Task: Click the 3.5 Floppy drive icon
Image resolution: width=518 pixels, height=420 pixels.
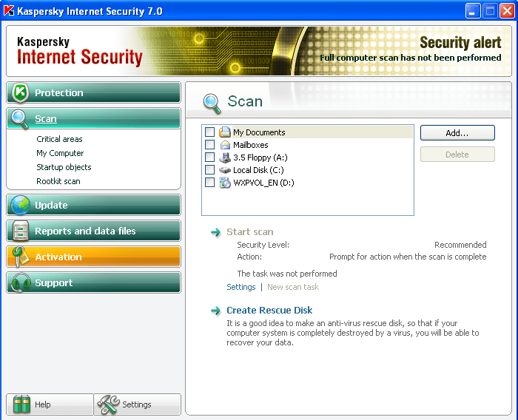Action: click(x=225, y=157)
